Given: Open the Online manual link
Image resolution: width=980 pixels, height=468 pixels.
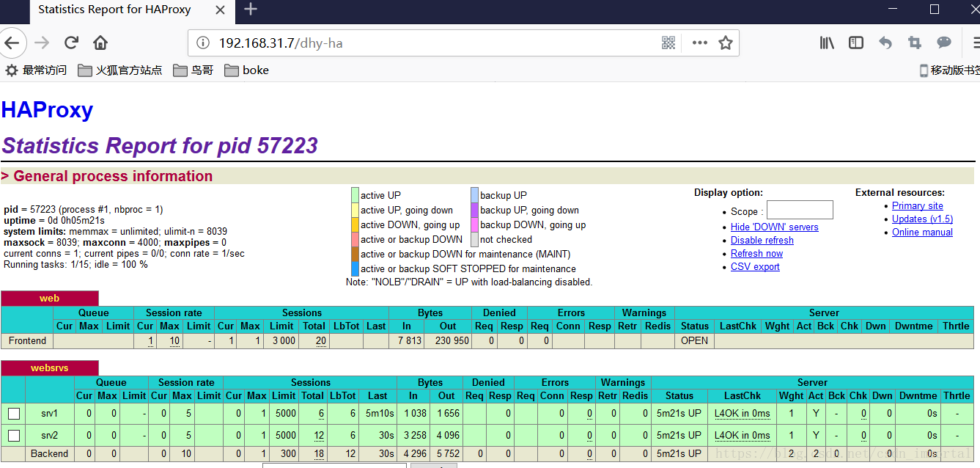Looking at the screenshot, I should [922, 233].
